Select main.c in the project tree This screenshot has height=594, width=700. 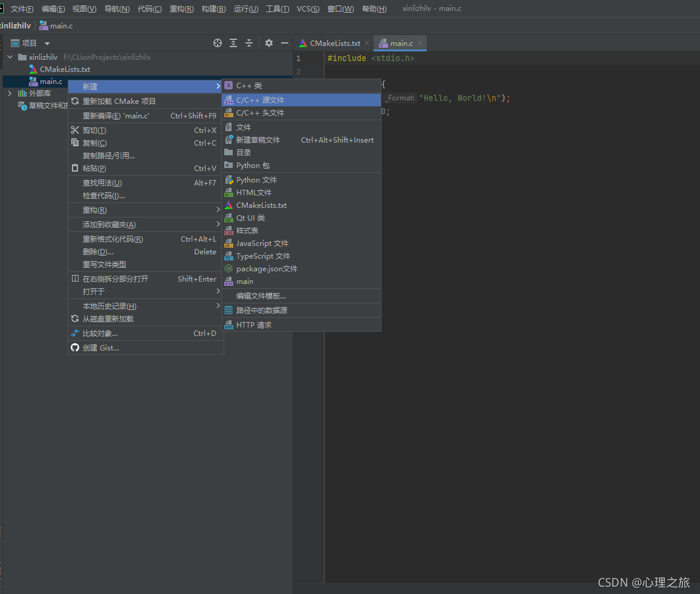click(x=51, y=81)
